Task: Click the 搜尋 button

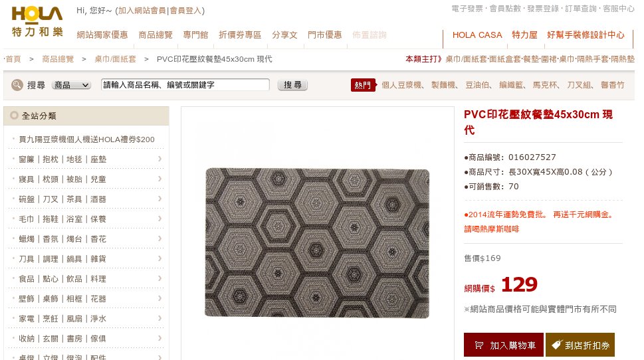Action: tap(292, 85)
